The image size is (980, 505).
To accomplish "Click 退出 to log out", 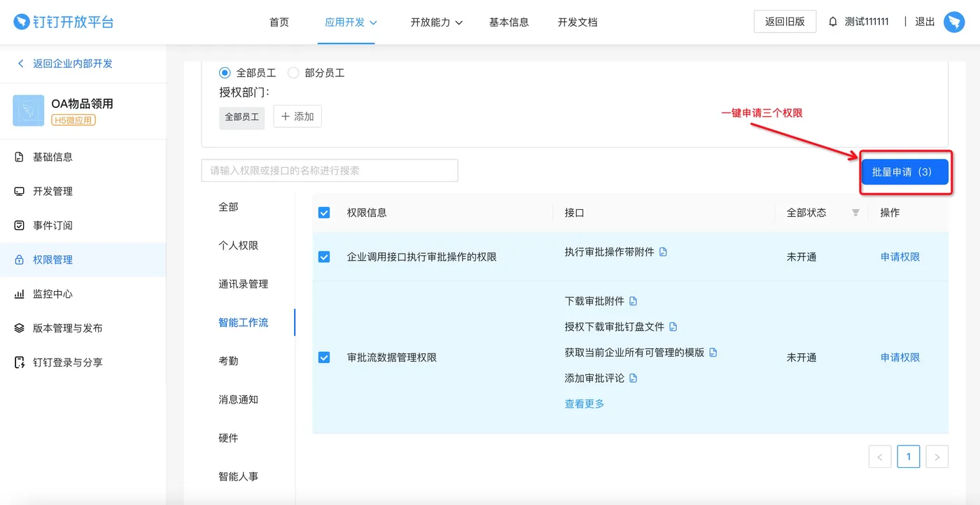I will point(925,22).
